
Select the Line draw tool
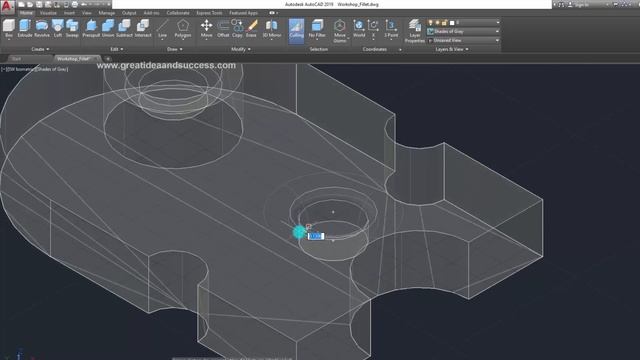pos(162,28)
